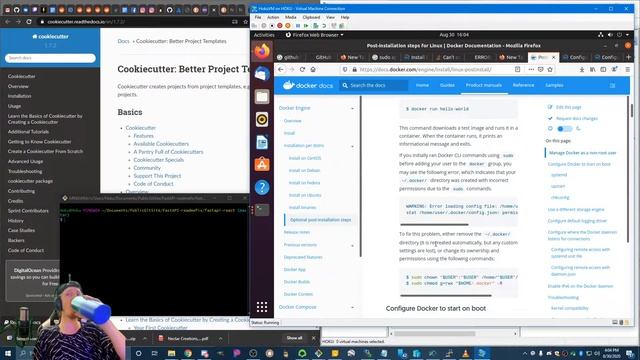Open File Explorer from the Windows taskbar
The height and width of the screenshot is (360, 640).
coord(171,353)
